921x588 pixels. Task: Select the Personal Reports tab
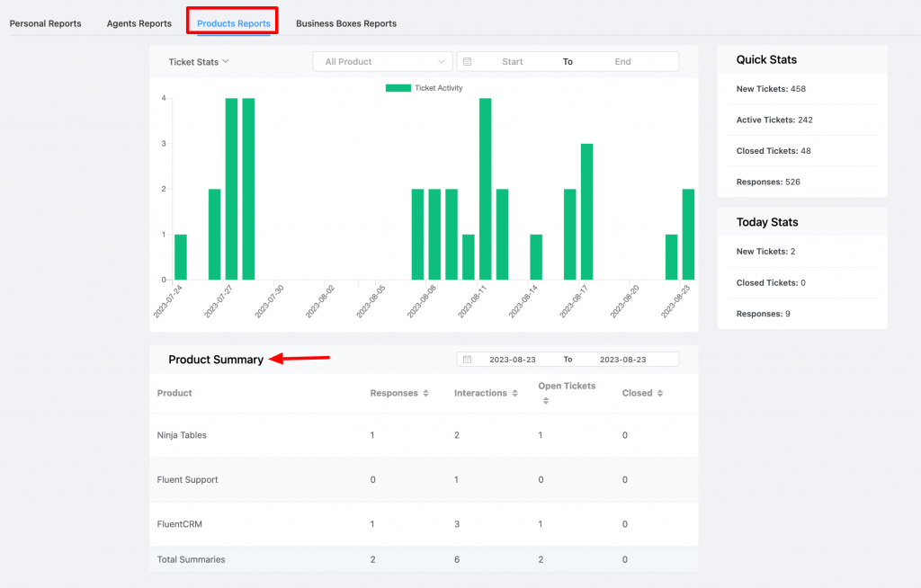[x=45, y=23]
